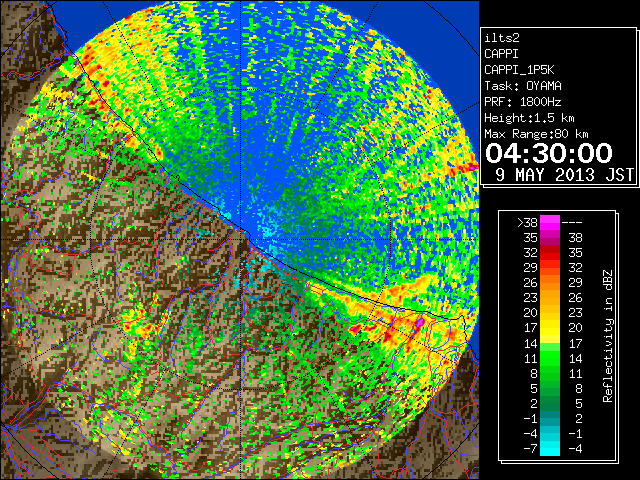Select the 'Max Range:80 km' entry
Image resolution: width=640 pixels, height=480 pixels.
(x=536, y=134)
